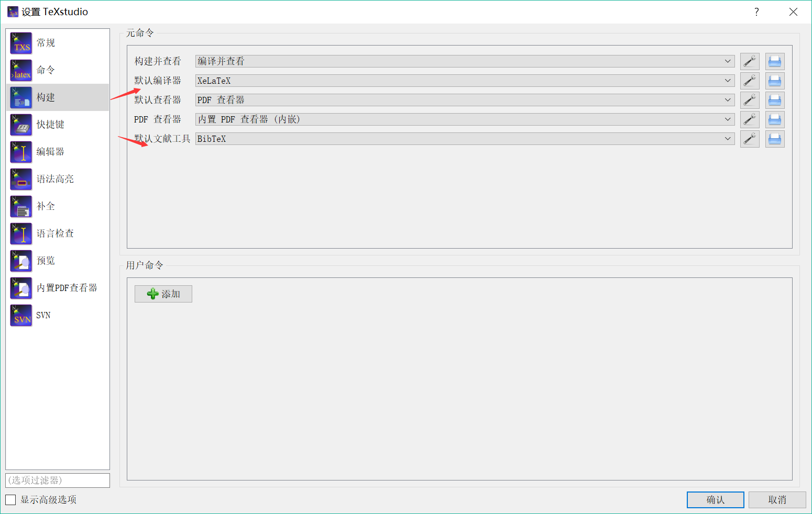
Task: Click the 构建并查看 label
Action: tap(158, 61)
